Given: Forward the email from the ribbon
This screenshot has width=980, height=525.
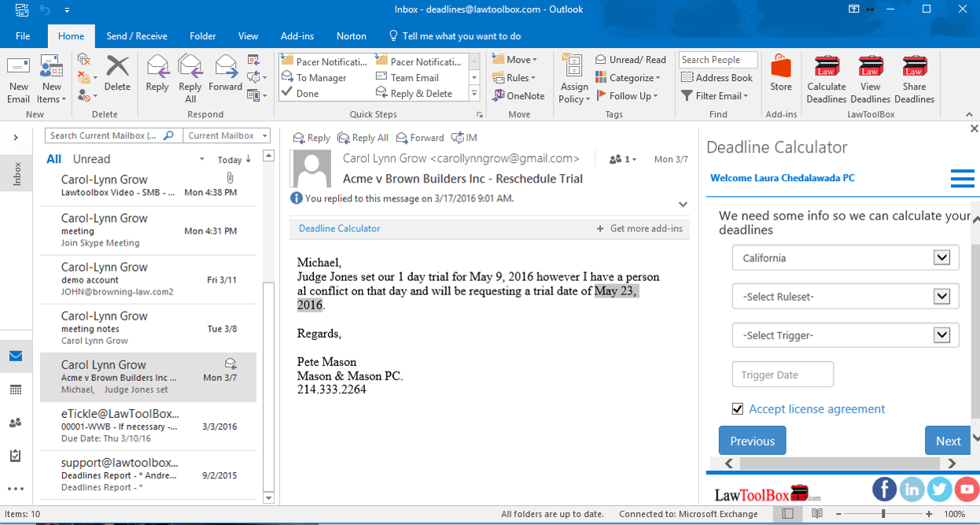Looking at the screenshot, I should click(226, 73).
